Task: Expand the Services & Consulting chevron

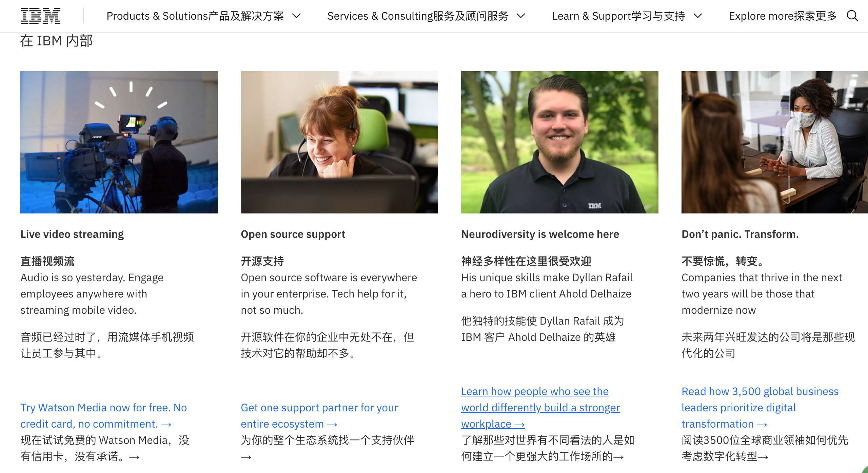Action: pyautogui.click(x=521, y=16)
